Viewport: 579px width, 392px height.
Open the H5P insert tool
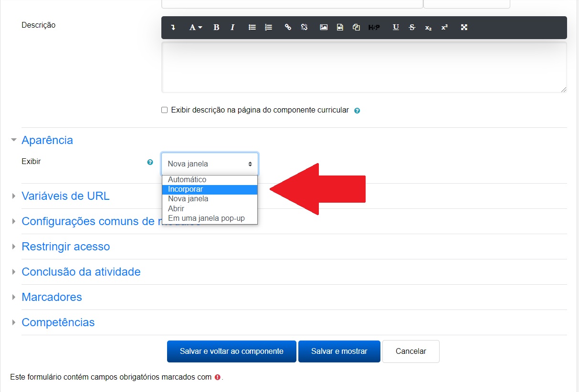pyautogui.click(x=374, y=28)
